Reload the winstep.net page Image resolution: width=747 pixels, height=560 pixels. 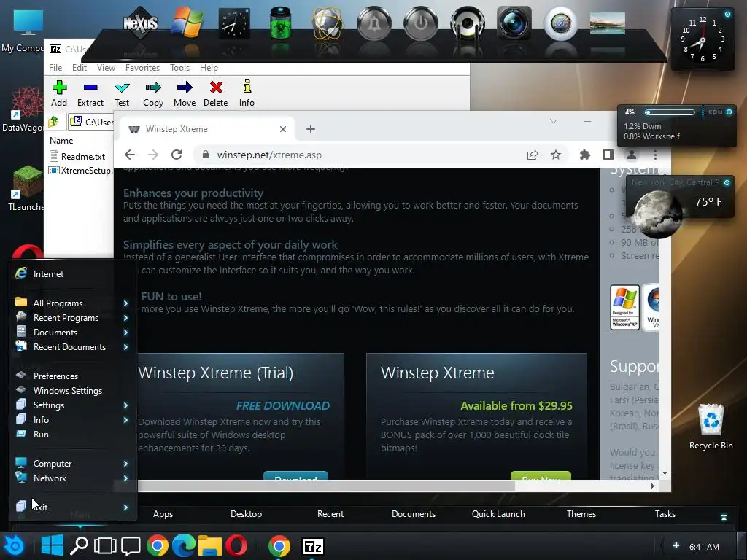(x=177, y=155)
